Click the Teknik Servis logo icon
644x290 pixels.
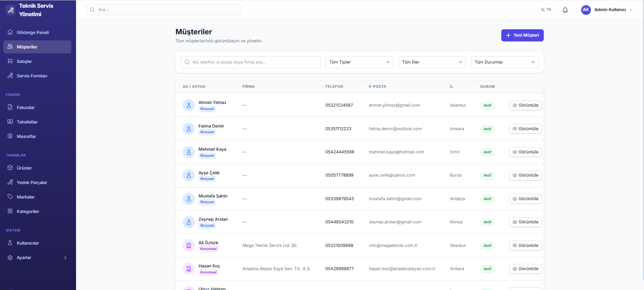pos(11,10)
